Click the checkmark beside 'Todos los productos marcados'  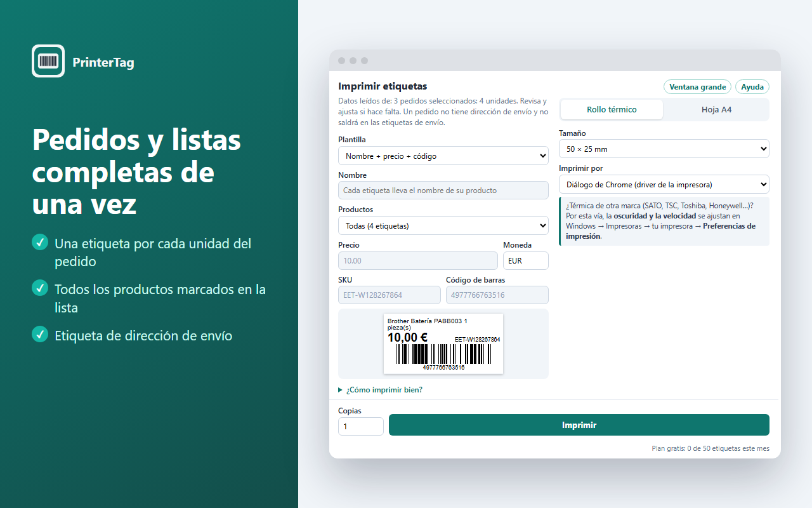(40, 288)
